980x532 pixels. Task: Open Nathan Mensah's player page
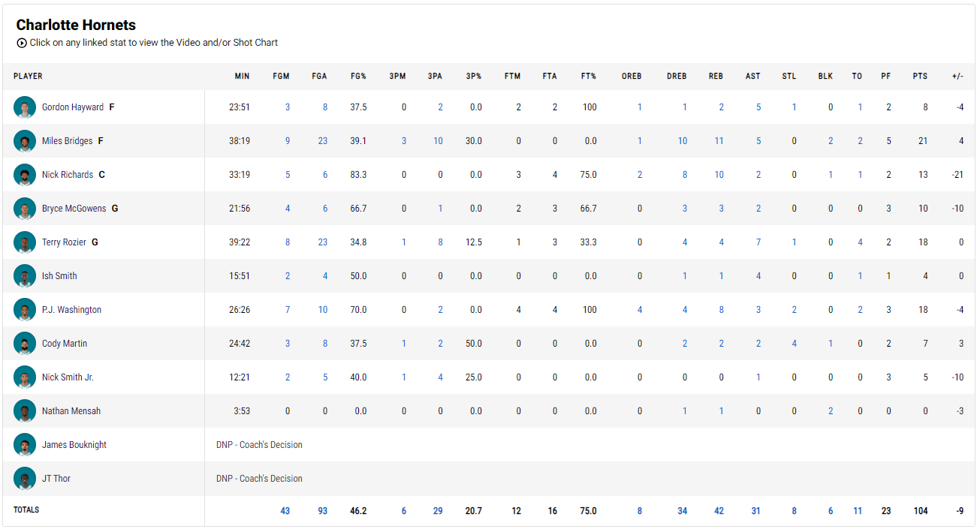click(x=71, y=411)
